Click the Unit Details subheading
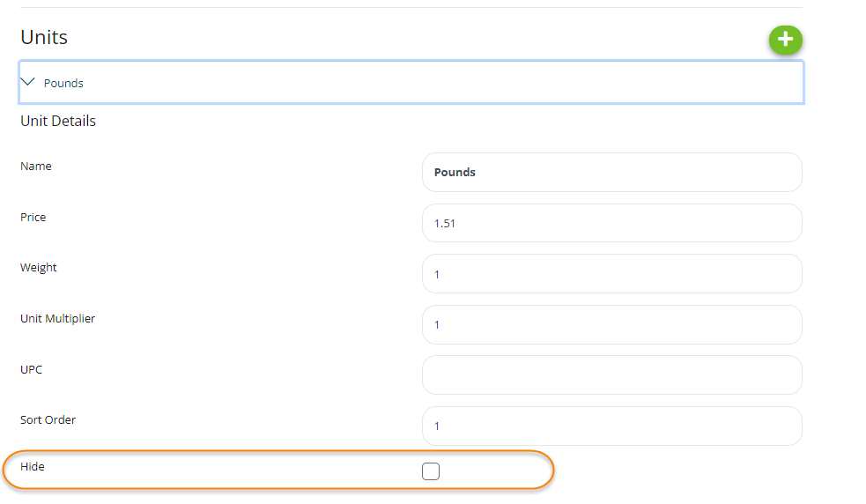Viewport: 866px width, 504px height. pos(58,121)
